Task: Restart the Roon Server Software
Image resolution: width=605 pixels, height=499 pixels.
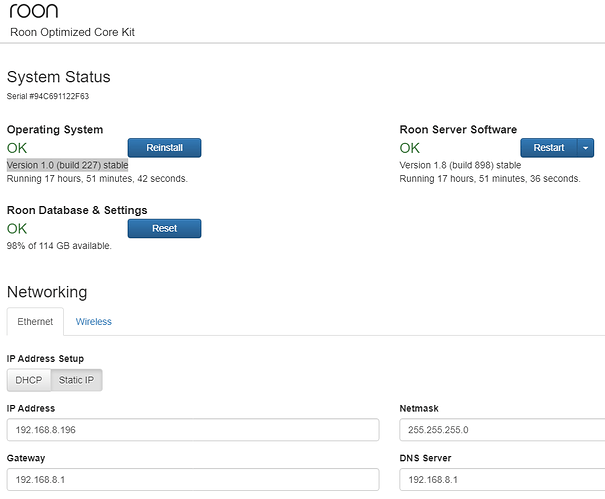Action: tap(549, 148)
